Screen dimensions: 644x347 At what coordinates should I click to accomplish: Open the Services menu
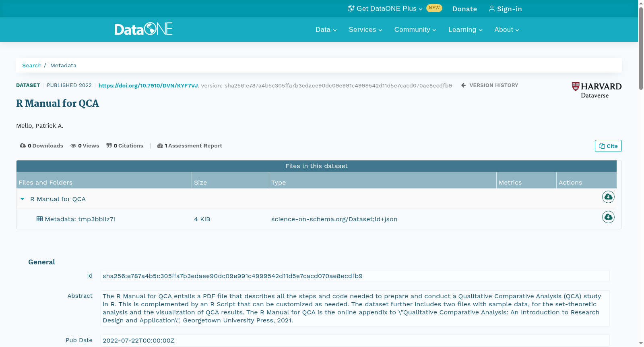coord(365,30)
